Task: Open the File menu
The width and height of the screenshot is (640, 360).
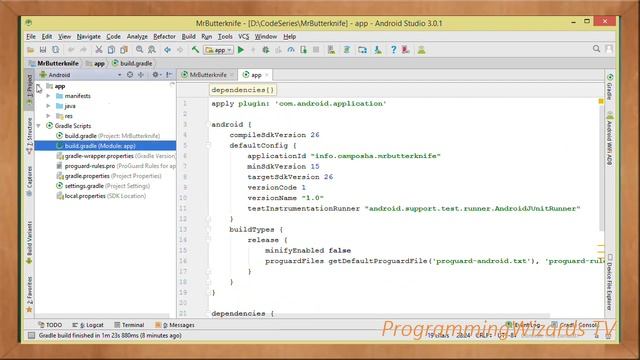Action: [x=31, y=36]
